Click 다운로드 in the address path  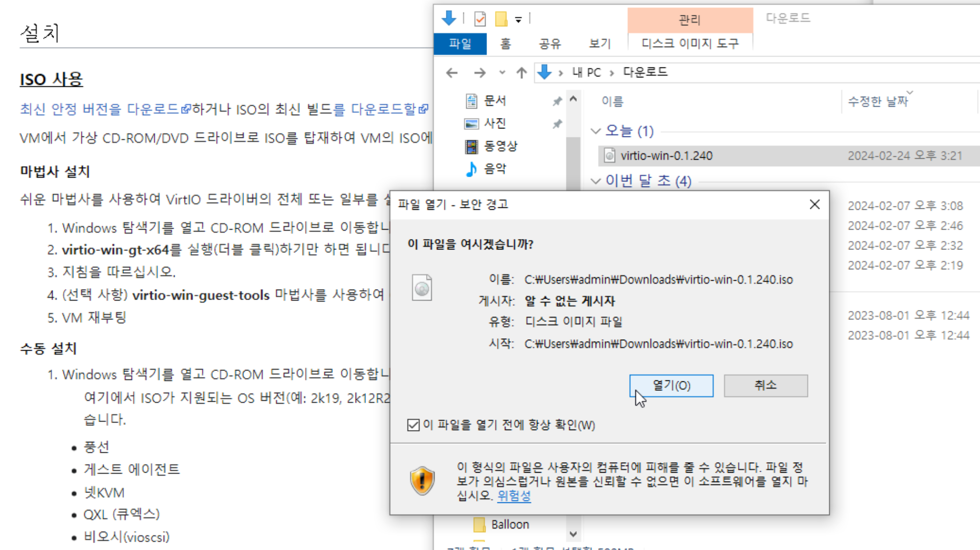[645, 72]
